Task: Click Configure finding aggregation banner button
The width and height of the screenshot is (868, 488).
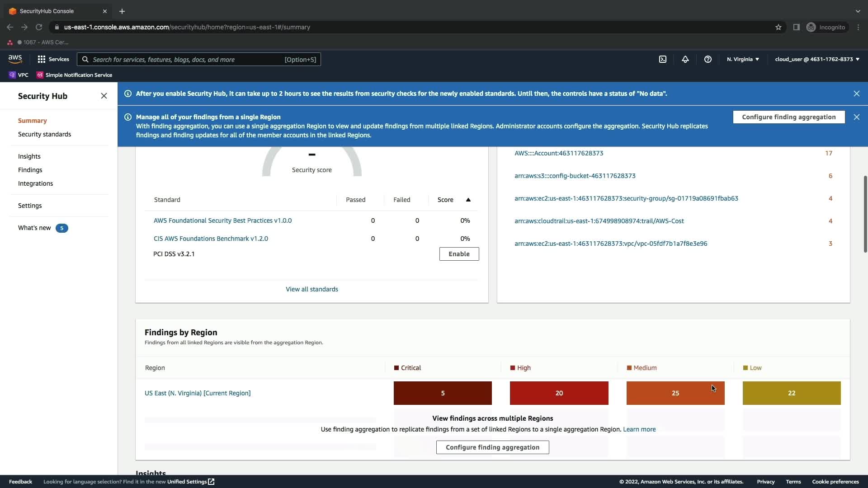Action: [x=788, y=117]
